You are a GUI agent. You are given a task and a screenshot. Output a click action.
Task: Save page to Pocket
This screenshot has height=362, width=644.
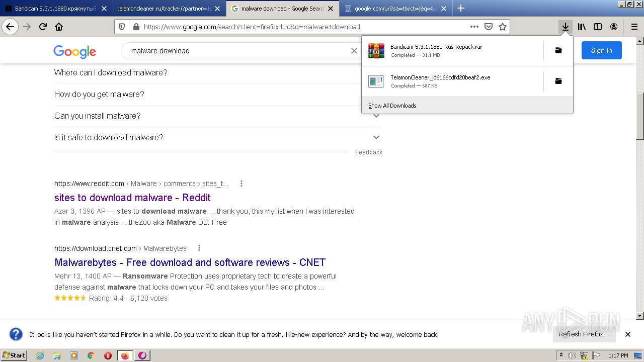(x=489, y=27)
